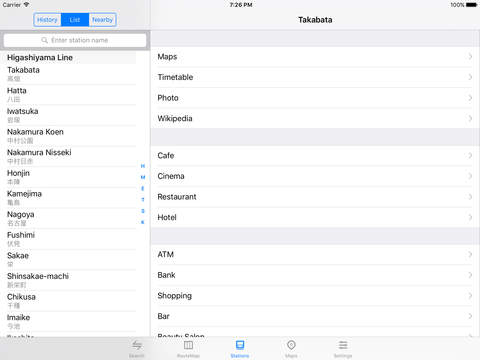This screenshot has width=480, height=360.
Task: Jump to index letter M
Action: click(143, 177)
